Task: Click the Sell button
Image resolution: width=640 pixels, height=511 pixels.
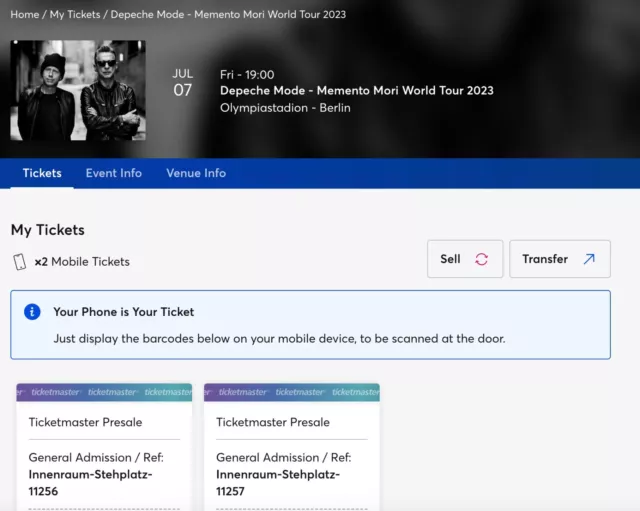Action: [465, 259]
